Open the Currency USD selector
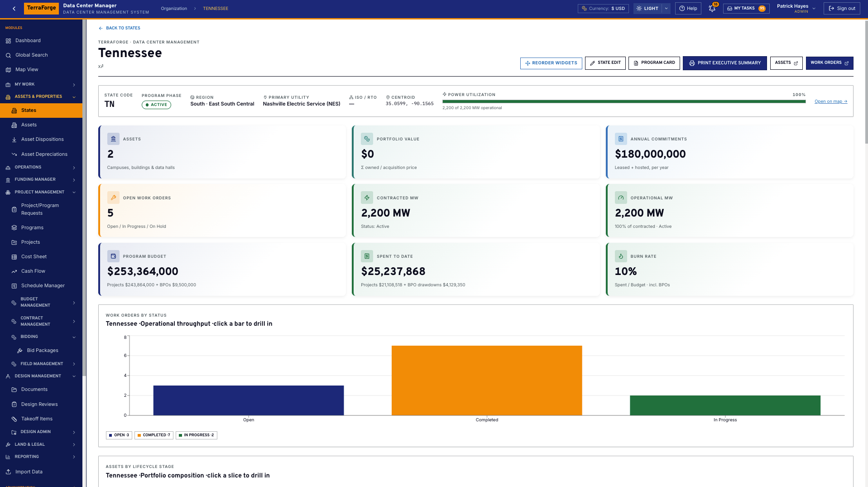Viewport: 868px width, 487px height. [603, 8]
